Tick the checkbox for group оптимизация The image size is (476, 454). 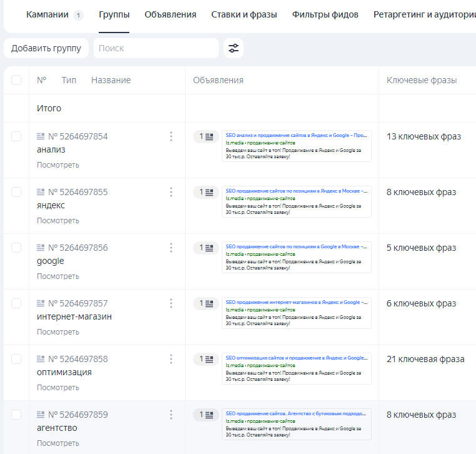tap(16, 359)
